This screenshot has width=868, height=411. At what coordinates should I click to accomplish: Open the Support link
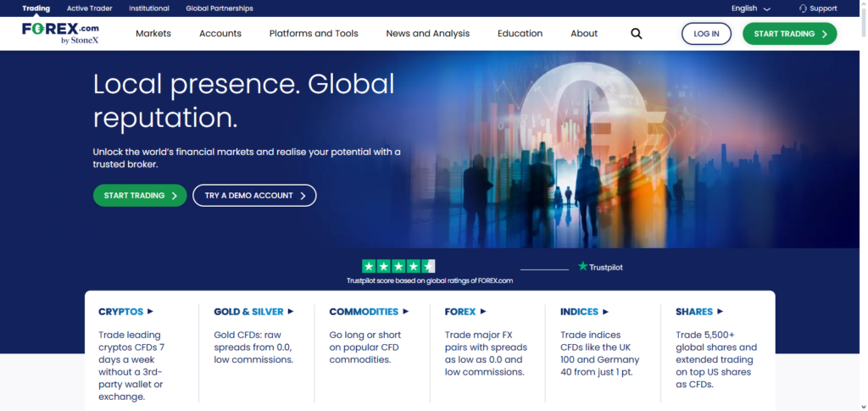(x=818, y=8)
